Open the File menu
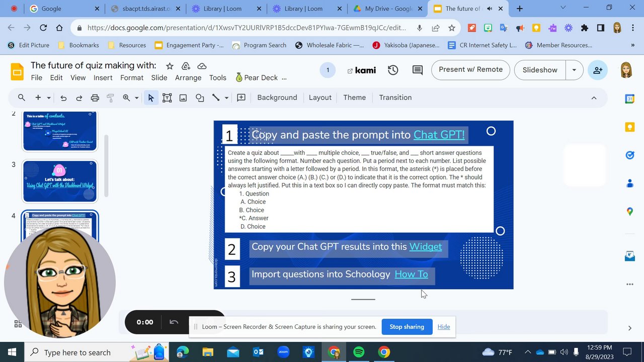Viewport: 644px width, 362px height. [37, 77]
